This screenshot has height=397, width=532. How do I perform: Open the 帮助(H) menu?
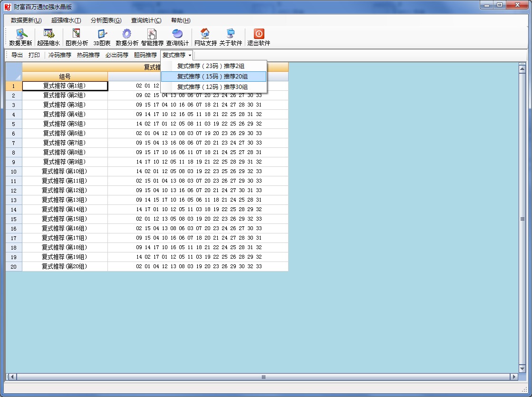[x=181, y=20]
